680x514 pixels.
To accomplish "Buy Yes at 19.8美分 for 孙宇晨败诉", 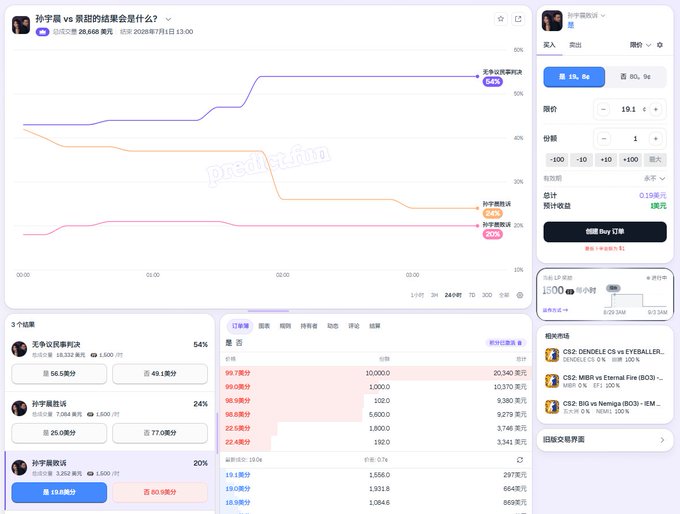I will point(59,492).
